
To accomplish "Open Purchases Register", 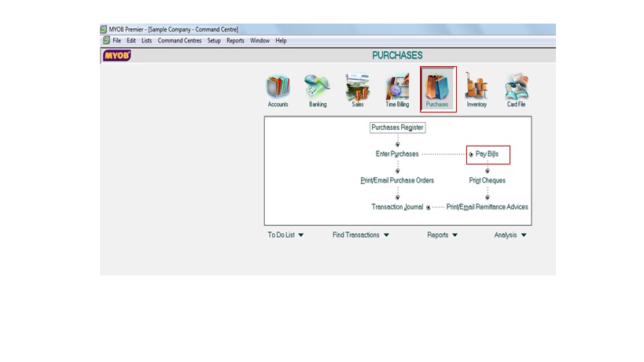I will point(397,127).
